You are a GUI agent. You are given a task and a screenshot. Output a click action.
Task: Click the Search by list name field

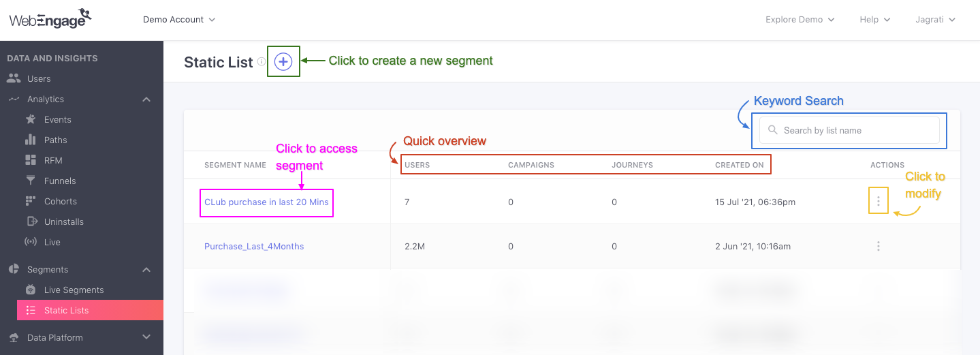(x=849, y=130)
